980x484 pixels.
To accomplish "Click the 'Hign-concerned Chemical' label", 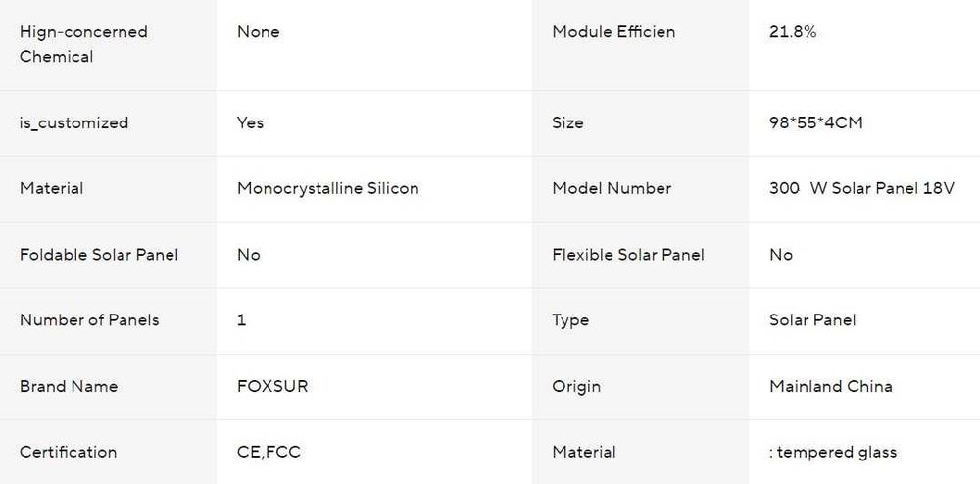I will pyautogui.click(x=83, y=44).
